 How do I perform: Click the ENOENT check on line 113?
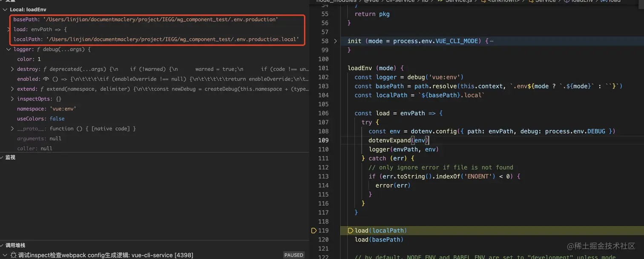(x=445, y=176)
